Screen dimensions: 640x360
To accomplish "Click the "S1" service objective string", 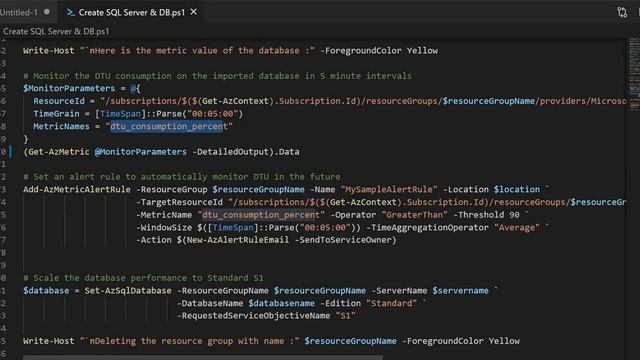I will (x=345, y=316).
